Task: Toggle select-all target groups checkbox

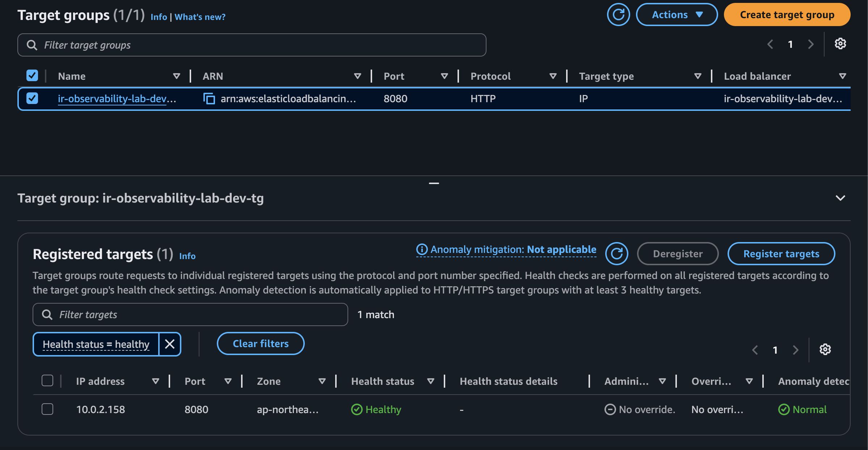Action: [x=32, y=76]
